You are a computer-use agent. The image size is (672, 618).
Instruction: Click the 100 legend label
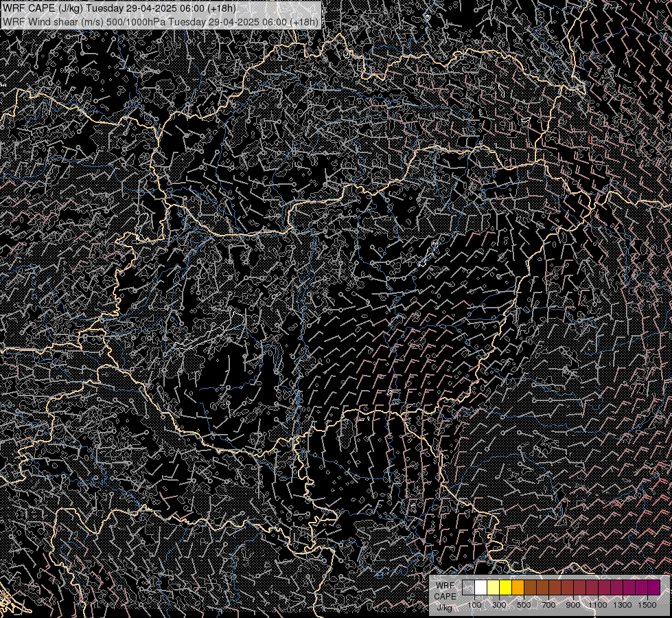474,605
